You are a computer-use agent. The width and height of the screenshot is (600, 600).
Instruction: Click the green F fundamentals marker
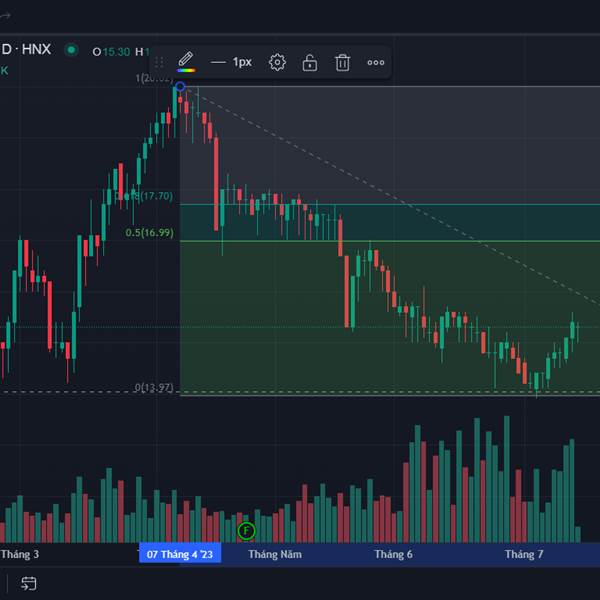[246, 531]
